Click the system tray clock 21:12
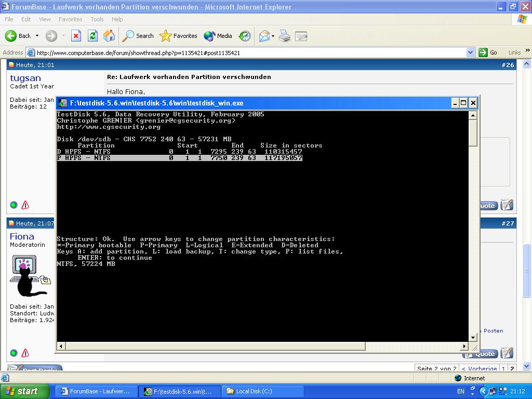 518,391
